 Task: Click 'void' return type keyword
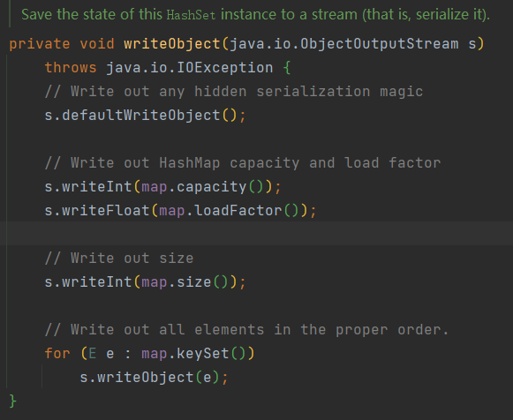(97, 44)
